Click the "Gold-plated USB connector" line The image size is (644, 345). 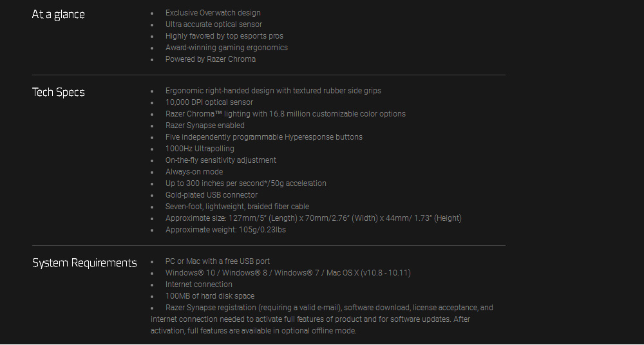click(211, 195)
